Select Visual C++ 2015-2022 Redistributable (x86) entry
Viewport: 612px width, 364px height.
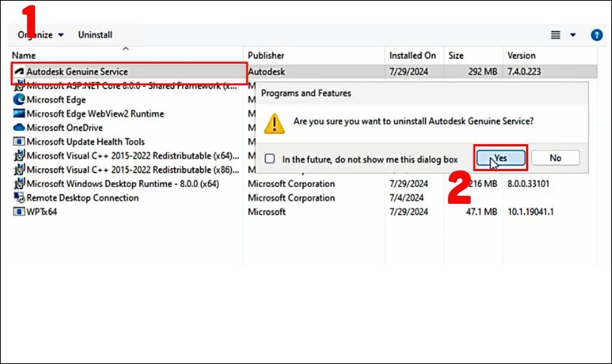coord(133,170)
